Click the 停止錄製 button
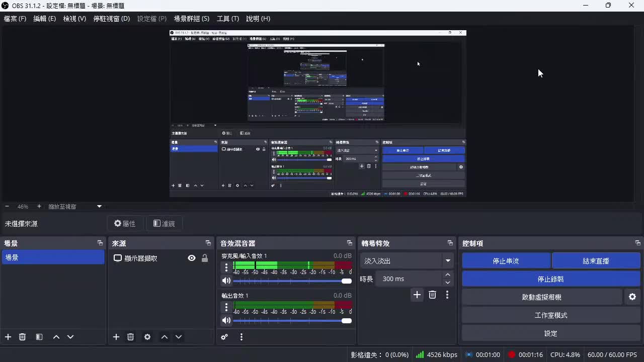 [x=551, y=279]
